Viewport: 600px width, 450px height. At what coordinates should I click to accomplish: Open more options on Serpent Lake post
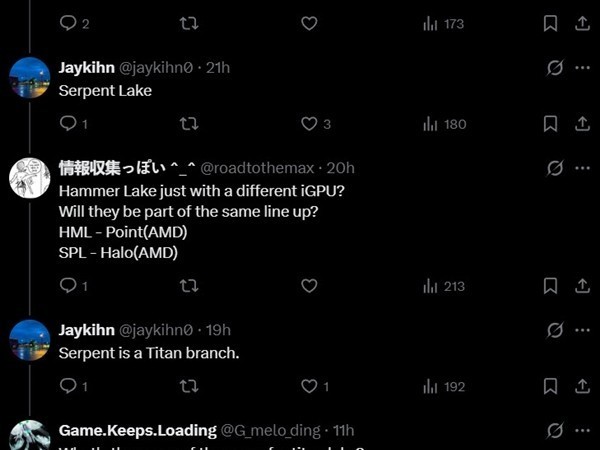pyautogui.click(x=582, y=68)
